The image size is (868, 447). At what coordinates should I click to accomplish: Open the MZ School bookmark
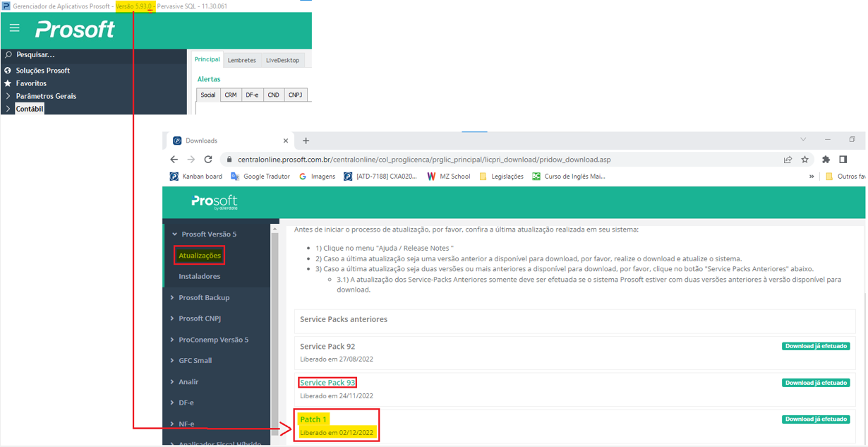pos(449,177)
